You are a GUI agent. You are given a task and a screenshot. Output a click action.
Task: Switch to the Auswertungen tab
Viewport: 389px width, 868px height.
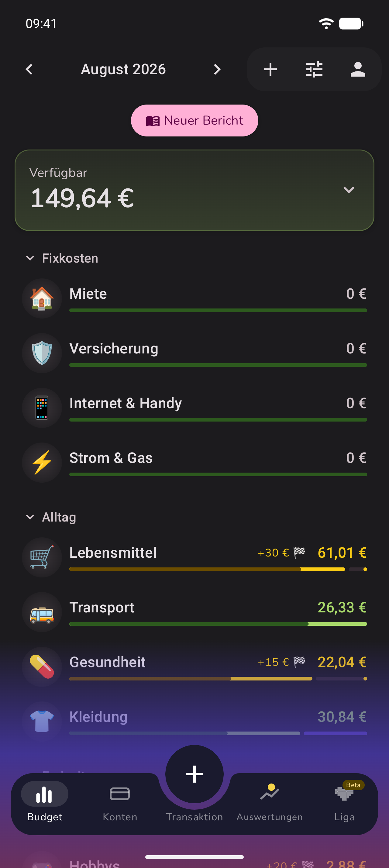(270, 803)
